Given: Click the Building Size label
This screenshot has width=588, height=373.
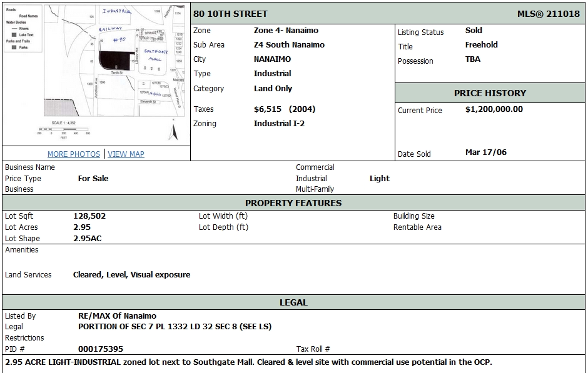Looking at the screenshot, I should 413,216.
